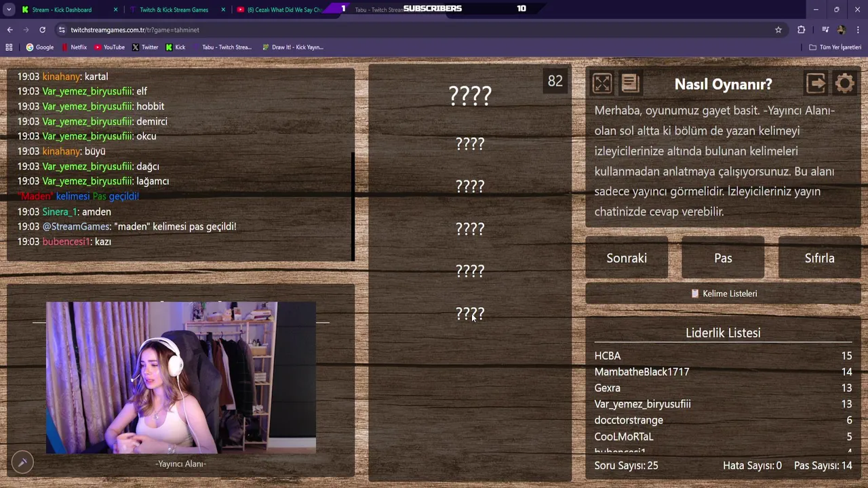Click the Nasıl Oynanır? heading
Viewport: 868px width, 488px height.
(723, 84)
